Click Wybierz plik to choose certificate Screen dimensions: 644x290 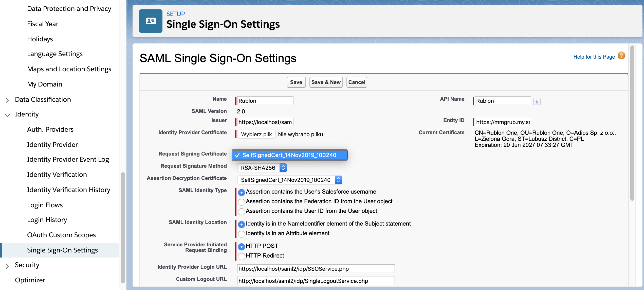point(256,134)
